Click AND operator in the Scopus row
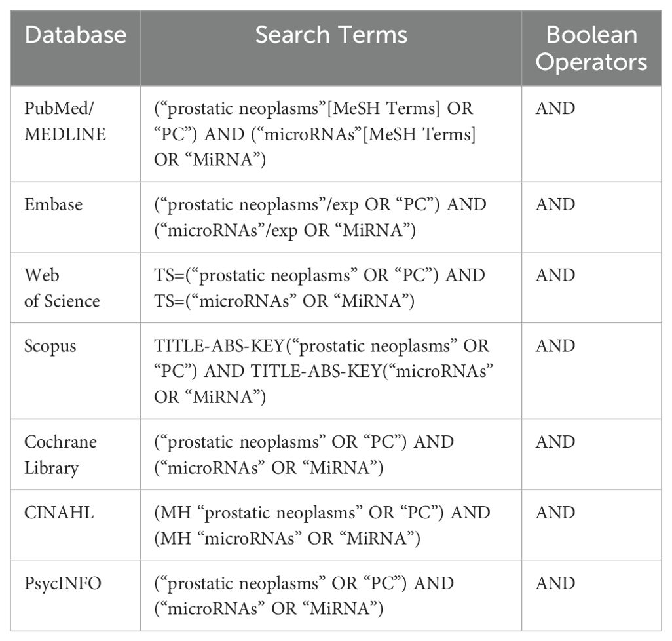This screenshot has width=672, height=641. 555,346
